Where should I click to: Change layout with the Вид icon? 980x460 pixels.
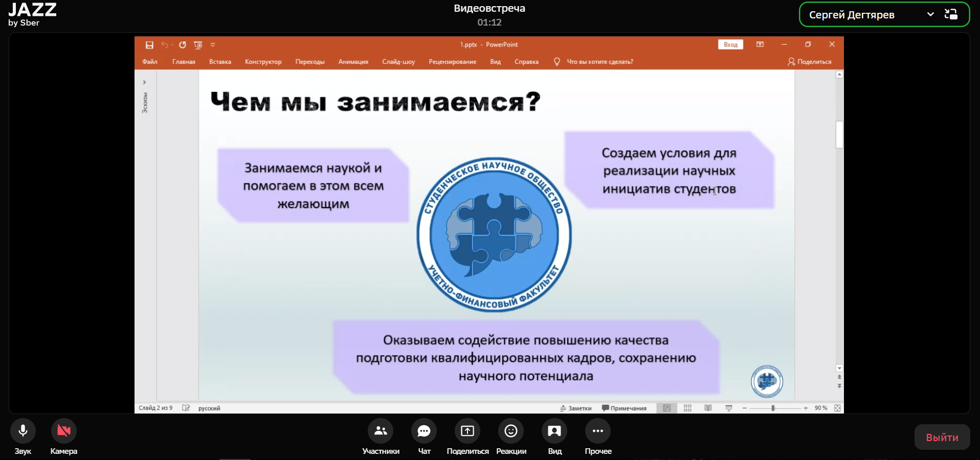coord(554,431)
